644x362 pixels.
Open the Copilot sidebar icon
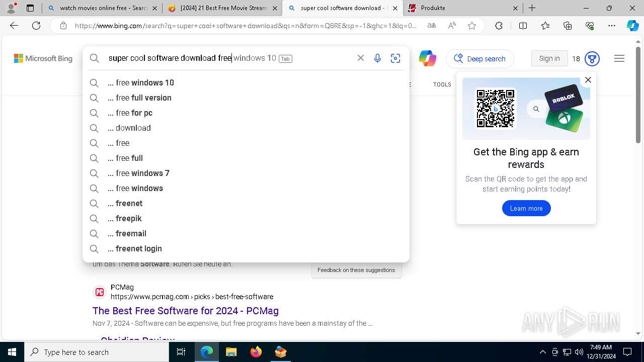(632, 26)
